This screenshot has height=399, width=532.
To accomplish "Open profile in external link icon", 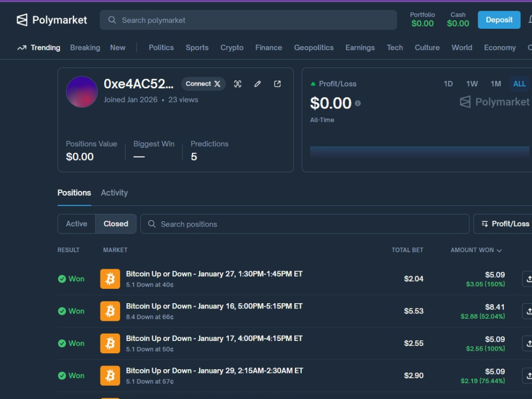I will (x=277, y=84).
